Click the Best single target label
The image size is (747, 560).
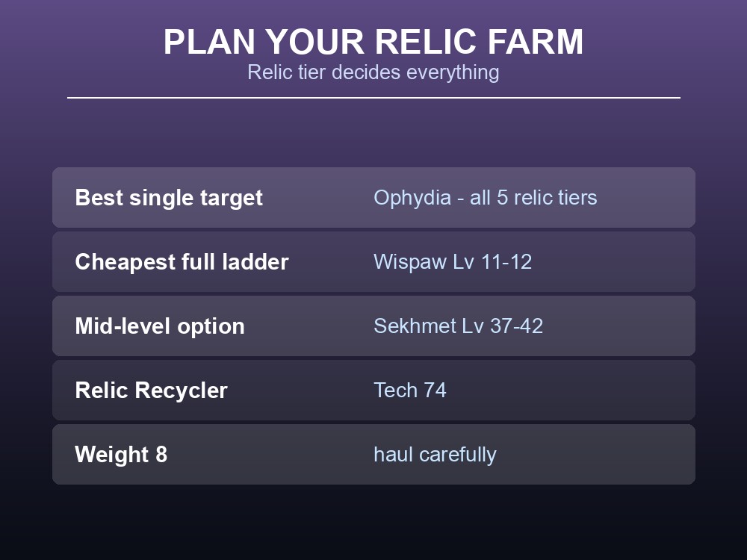tap(169, 198)
